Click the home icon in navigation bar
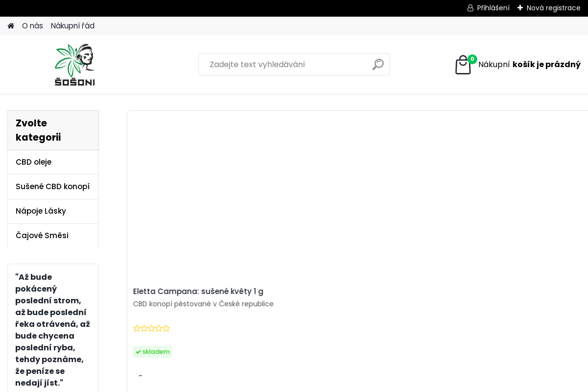Viewport: 588px width, 392px height. coord(11,26)
